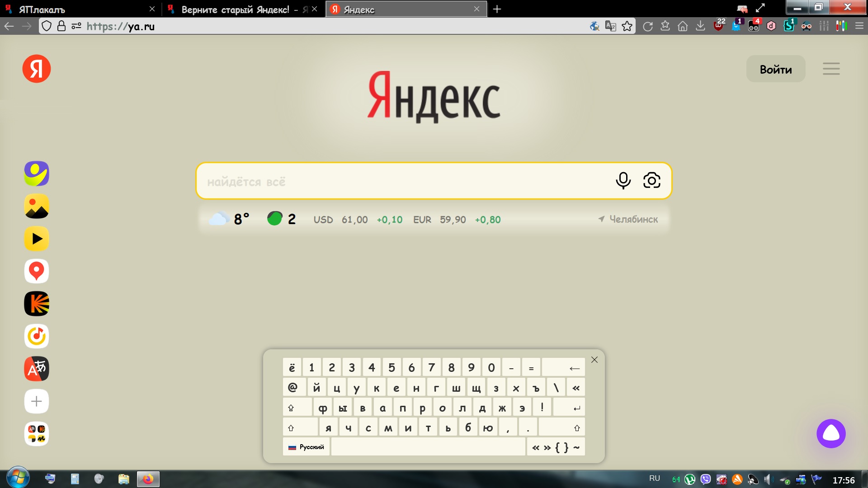
Task: Click the Enter key on virtual keyboard
Action: click(x=569, y=408)
